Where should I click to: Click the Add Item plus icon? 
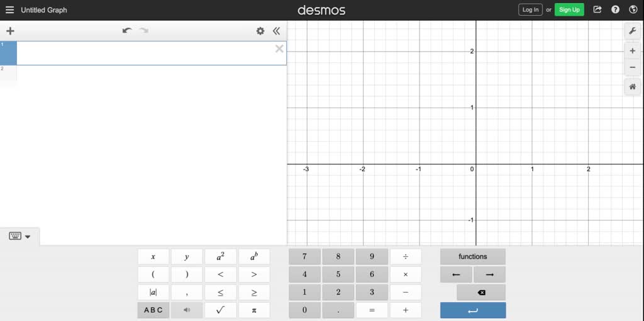click(x=10, y=31)
